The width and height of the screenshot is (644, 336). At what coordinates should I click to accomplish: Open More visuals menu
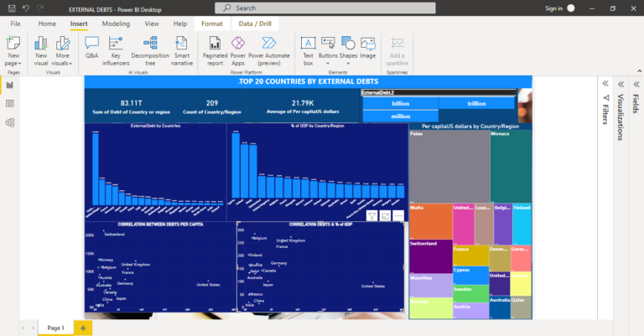[x=62, y=51]
